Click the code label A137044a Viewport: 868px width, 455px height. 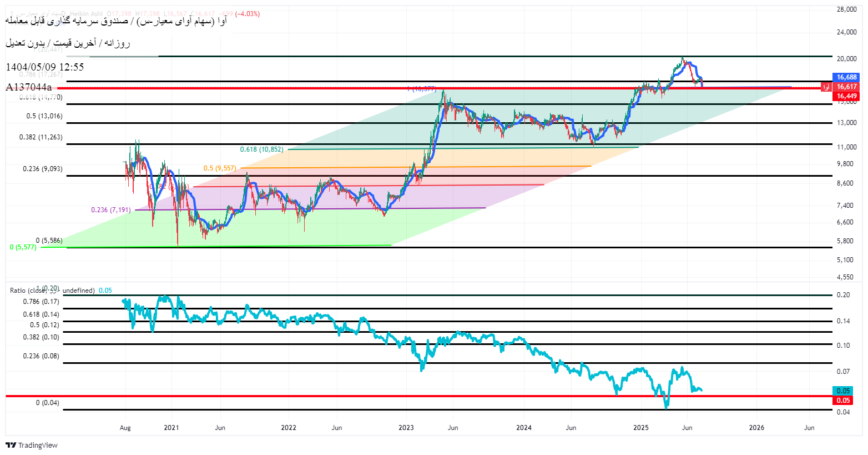pyautogui.click(x=29, y=87)
